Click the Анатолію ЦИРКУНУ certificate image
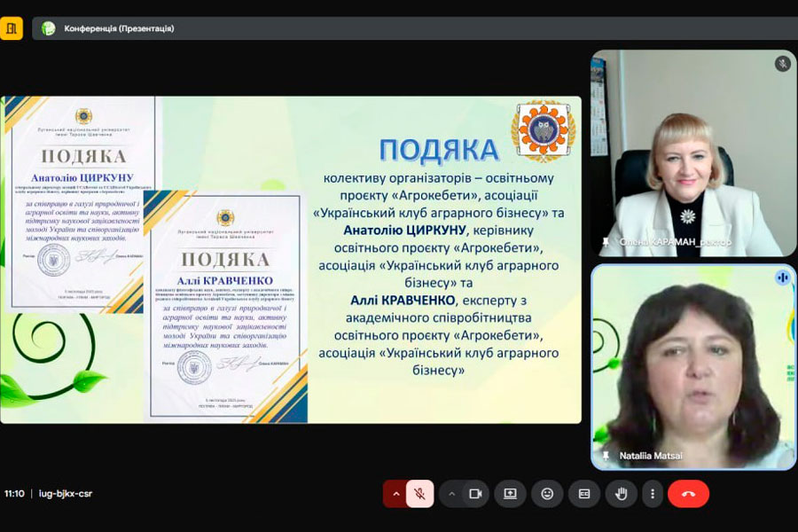This screenshot has width=798, height=532. [x=82, y=204]
